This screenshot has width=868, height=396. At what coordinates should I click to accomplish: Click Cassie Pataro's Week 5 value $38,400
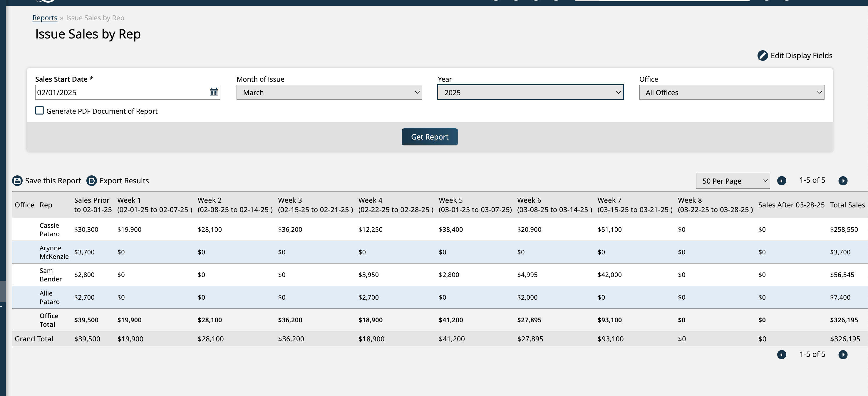(451, 229)
